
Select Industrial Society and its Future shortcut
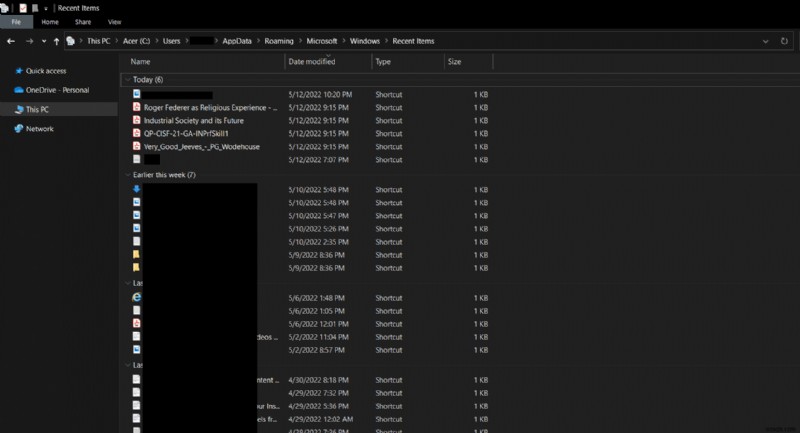click(x=193, y=121)
